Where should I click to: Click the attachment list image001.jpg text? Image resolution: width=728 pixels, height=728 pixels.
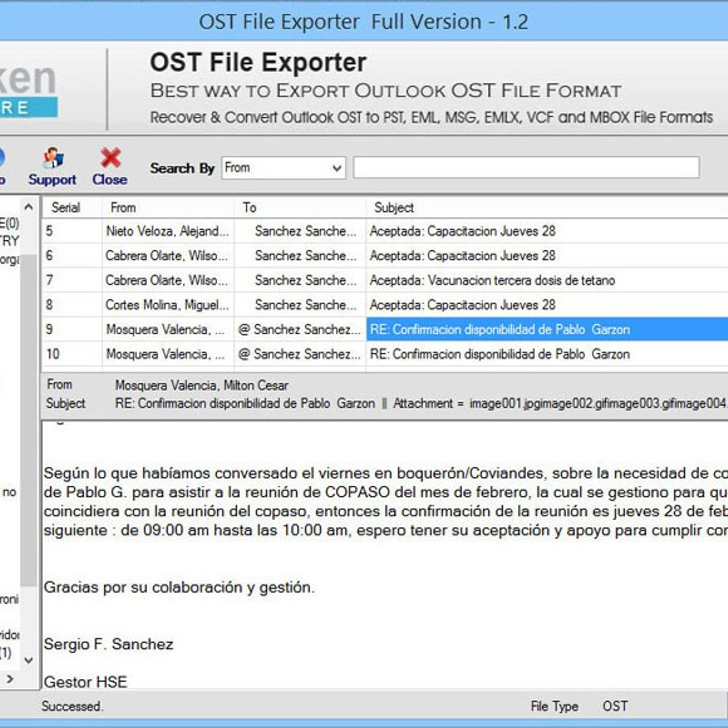497,404
